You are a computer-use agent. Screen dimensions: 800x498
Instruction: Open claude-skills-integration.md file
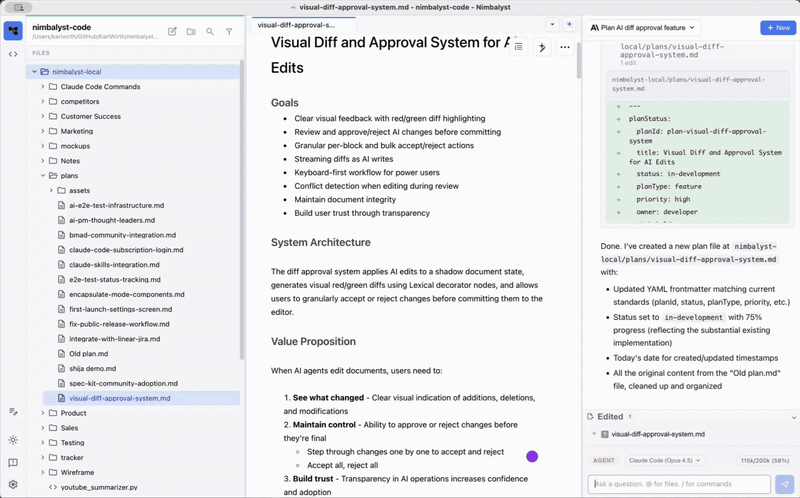(x=114, y=265)
